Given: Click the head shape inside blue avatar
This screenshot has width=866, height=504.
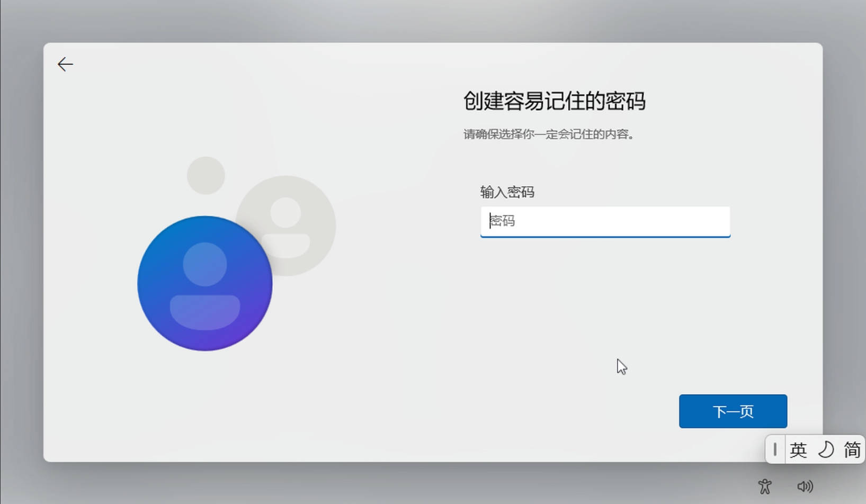Looking at the screenshot, I should pos(205,264).
